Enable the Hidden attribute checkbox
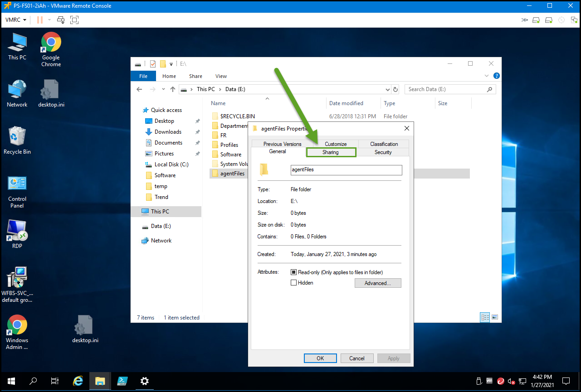 pos(294,283)
